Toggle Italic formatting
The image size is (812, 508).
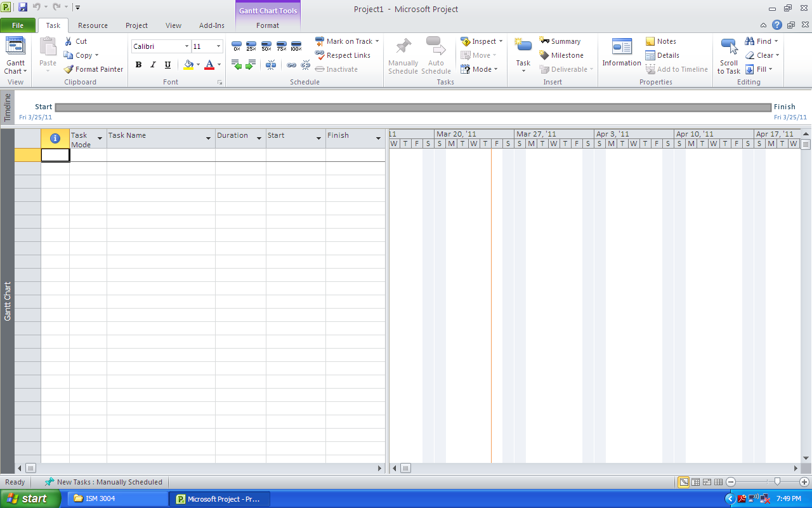(153, 65)
